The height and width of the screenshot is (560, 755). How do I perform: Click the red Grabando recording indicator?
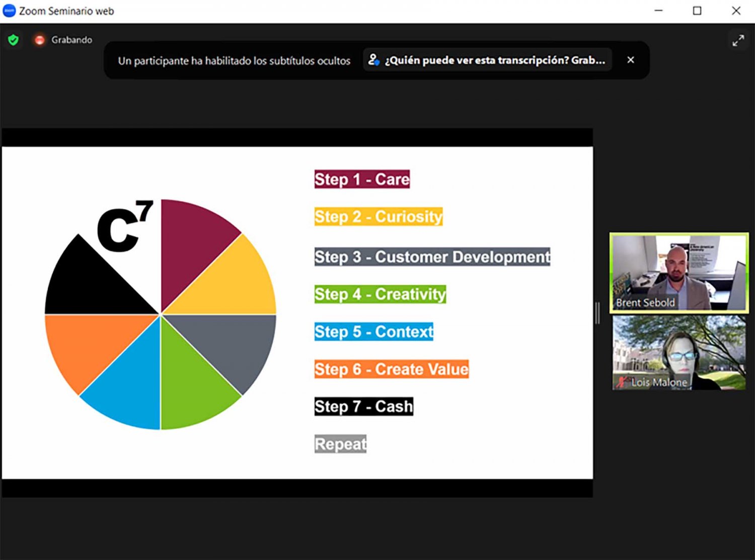point(39,40)
